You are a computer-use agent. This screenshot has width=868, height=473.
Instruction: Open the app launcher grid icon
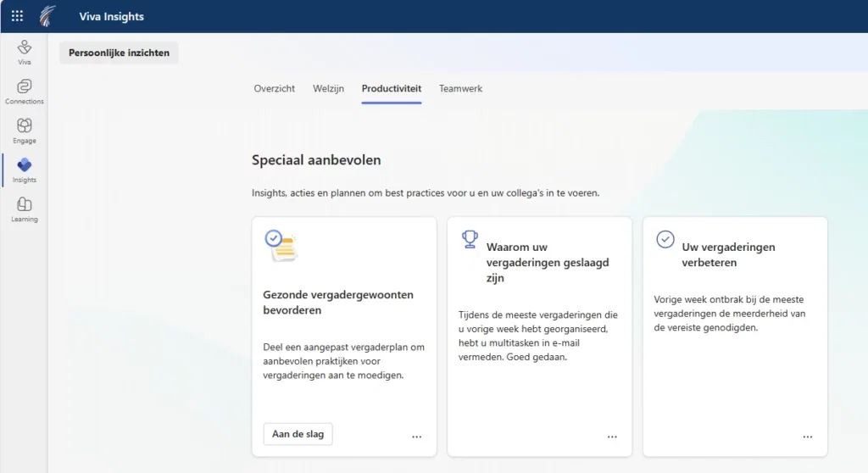[17, 16]
